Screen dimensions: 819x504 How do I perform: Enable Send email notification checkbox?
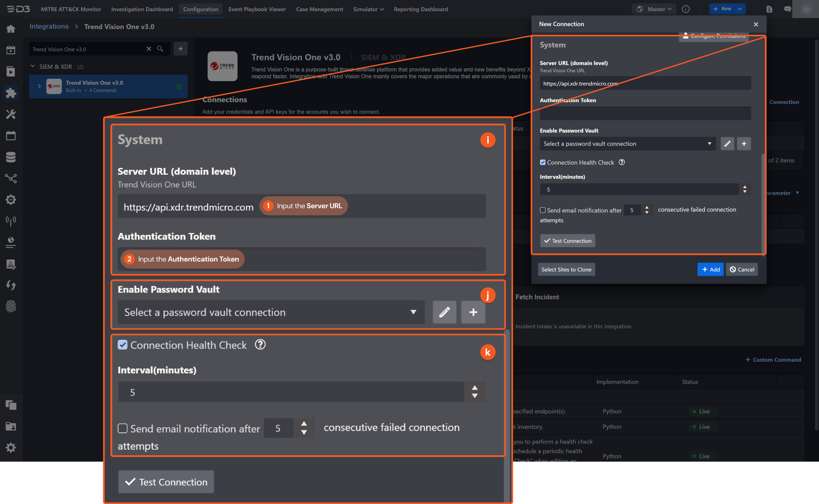[543, 210]
